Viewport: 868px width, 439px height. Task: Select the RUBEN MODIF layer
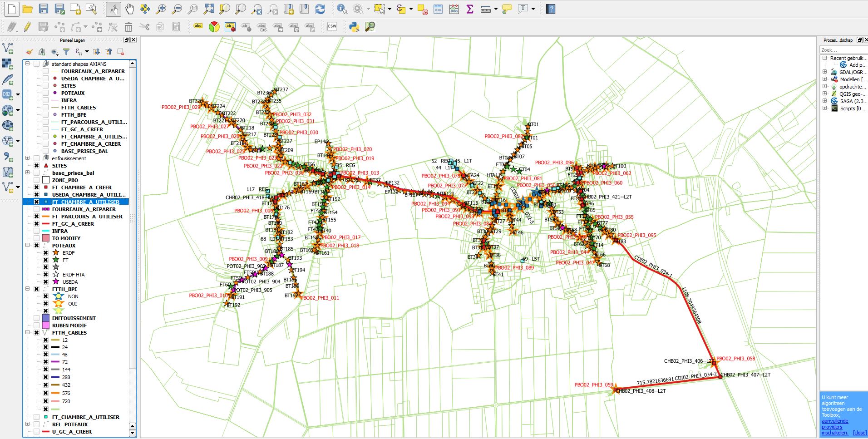[x=69, y=326]
